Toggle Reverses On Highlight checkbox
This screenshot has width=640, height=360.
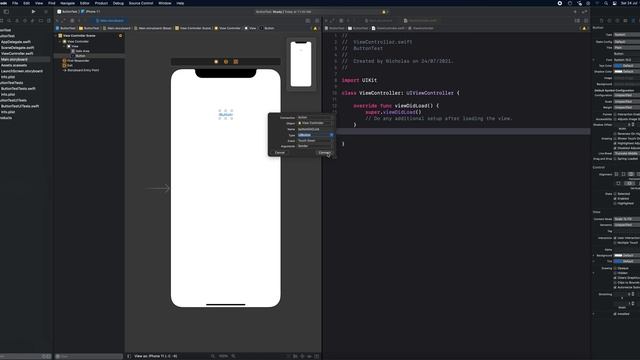(x=615, y=134)
